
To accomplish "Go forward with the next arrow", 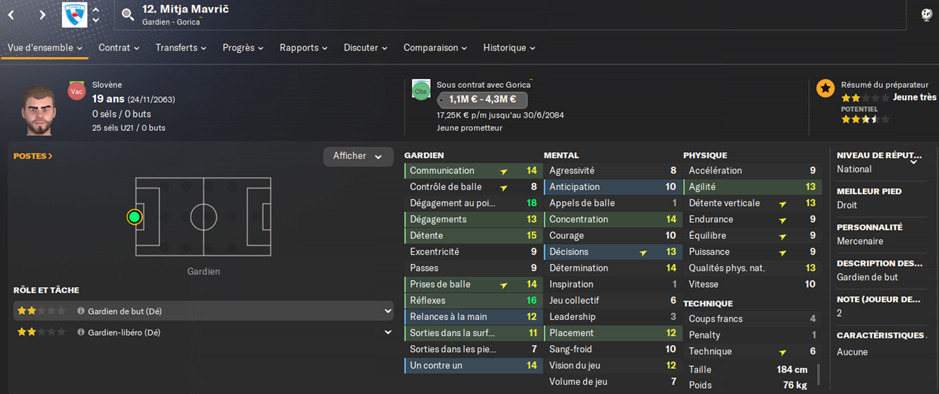I will [42, 14].
